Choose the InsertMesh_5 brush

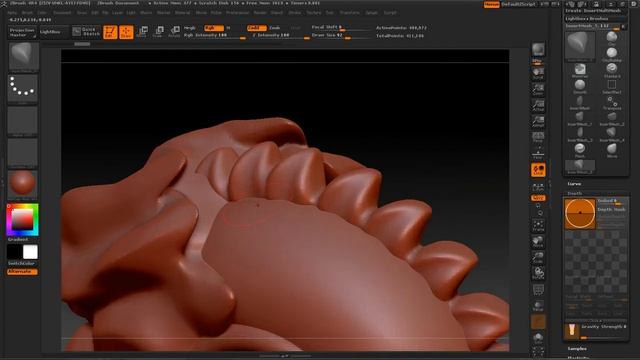pyautogui.click(x=580, y=166)
